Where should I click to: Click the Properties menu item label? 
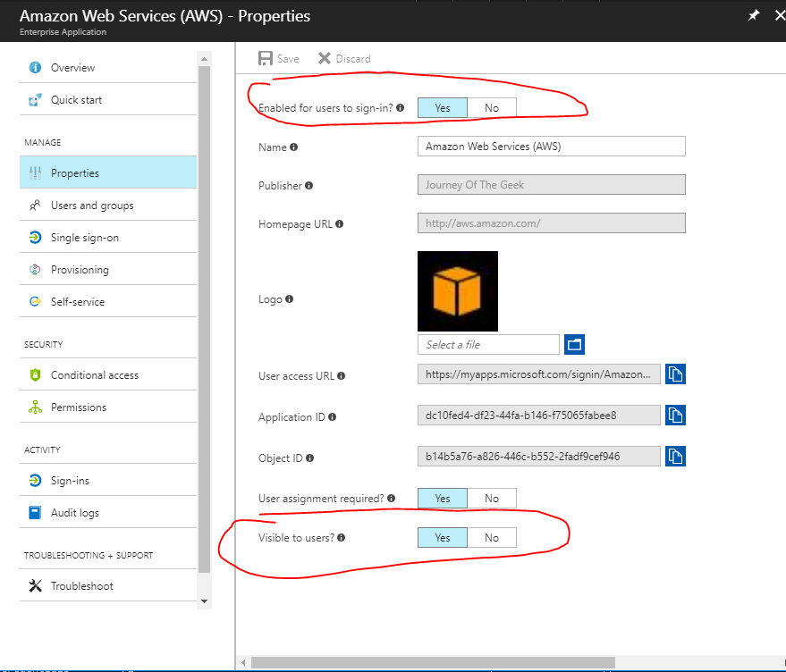coord(75,172)
